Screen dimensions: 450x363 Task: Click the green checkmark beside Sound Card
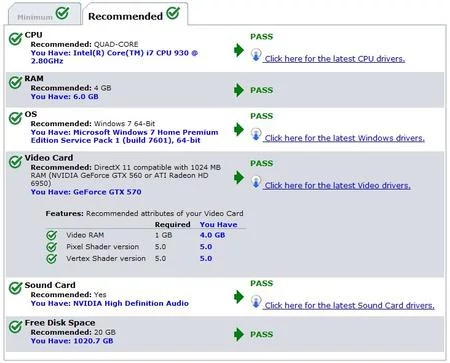(15, 289)
